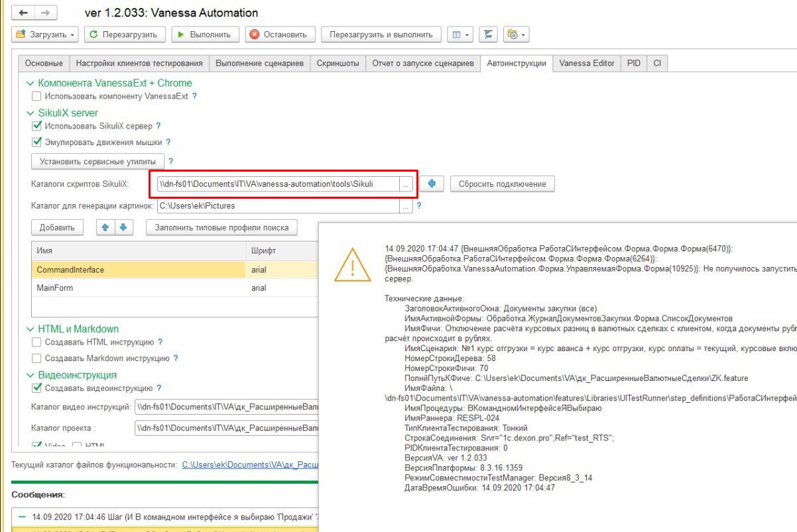The height and width of the screenshot is (532, 797).
Task: Enable Создавать Markdown инструкцию checkbox
Action: click(36, 358)
